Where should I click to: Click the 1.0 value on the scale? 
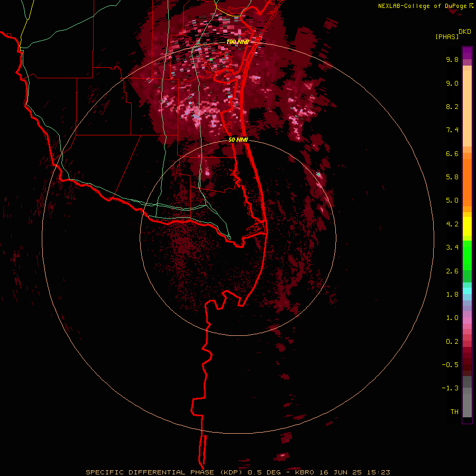pyautogui.click(x=452, y=318)
